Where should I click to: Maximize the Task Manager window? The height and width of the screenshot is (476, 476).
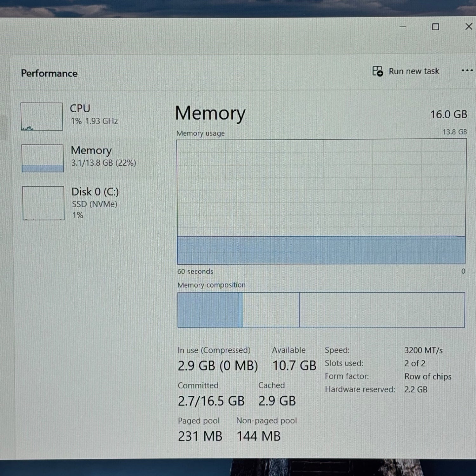tap(436, 27)
